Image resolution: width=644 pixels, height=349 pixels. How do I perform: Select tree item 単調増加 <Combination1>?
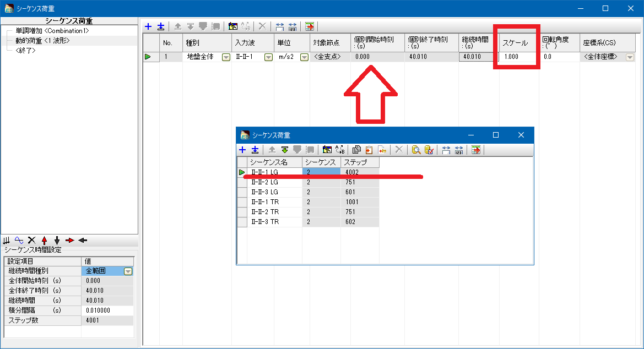click(52, 31)
